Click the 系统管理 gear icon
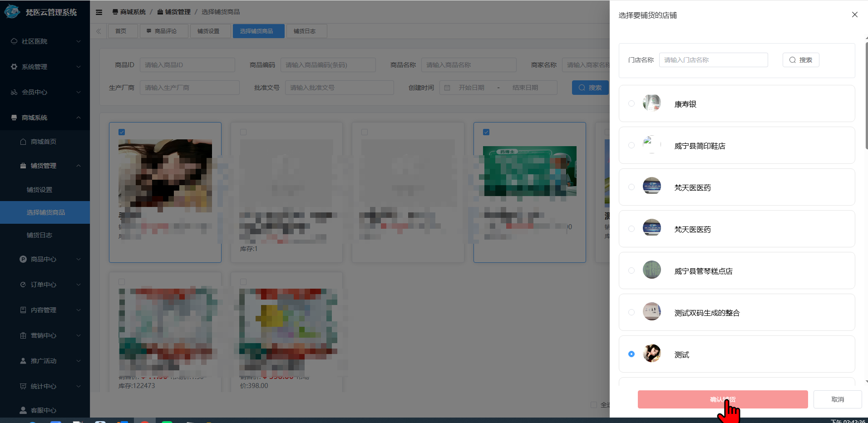 (x=14, y=66)
